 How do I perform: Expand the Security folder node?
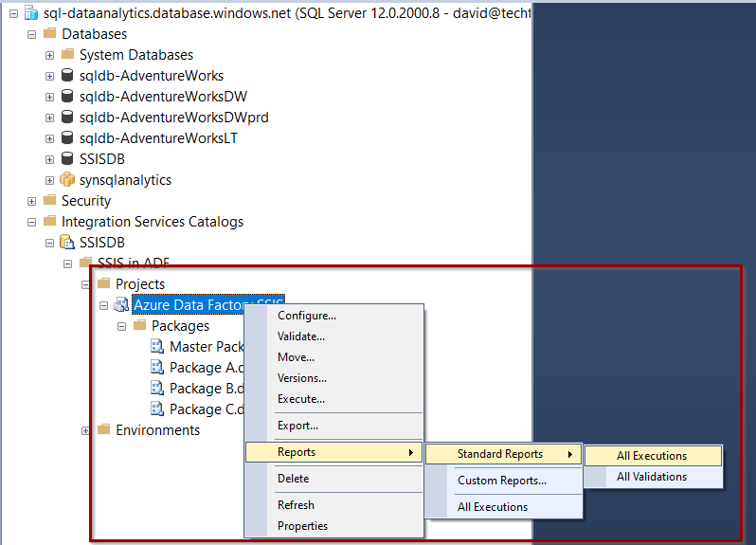point(32,201)
